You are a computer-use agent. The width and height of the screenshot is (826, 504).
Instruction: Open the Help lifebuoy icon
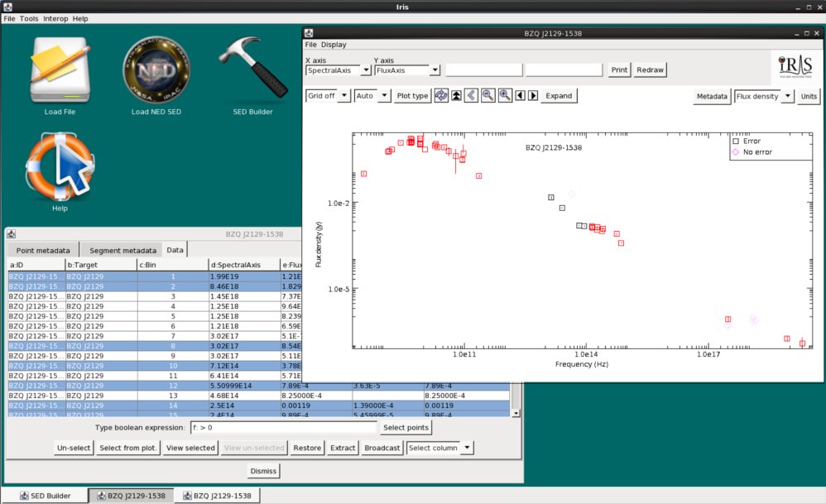[x=60, y=166]
